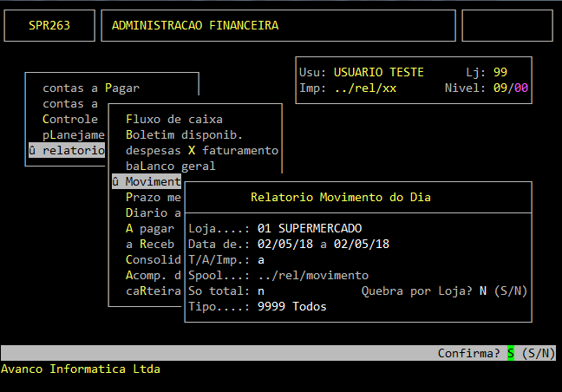The image size is (562, 392).
Task: Edit the Spool path '../rel/movimento'
Action: coord(313,275)
